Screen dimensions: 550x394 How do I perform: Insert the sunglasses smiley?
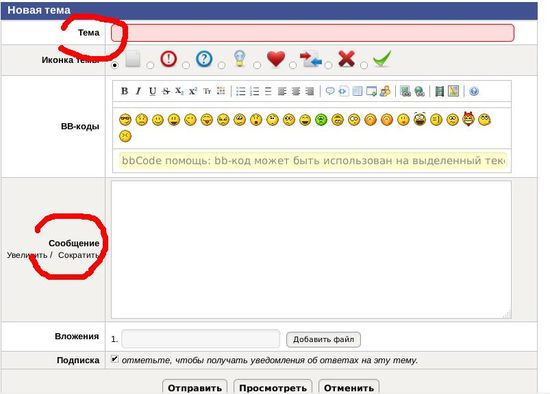coord(125,120)
